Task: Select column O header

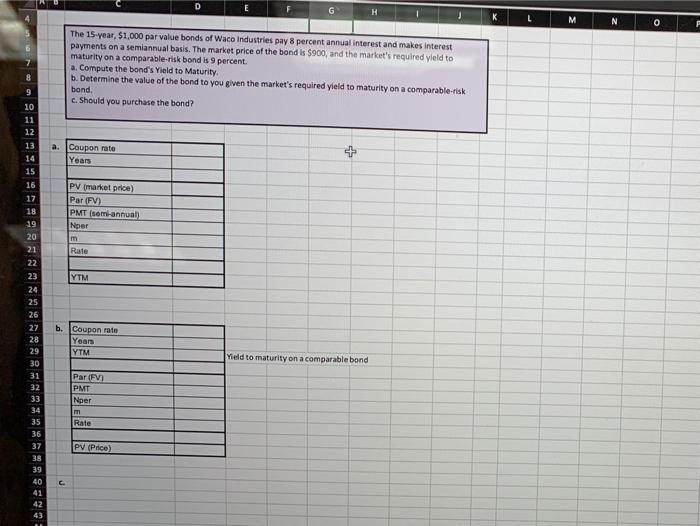Action: 656,22
